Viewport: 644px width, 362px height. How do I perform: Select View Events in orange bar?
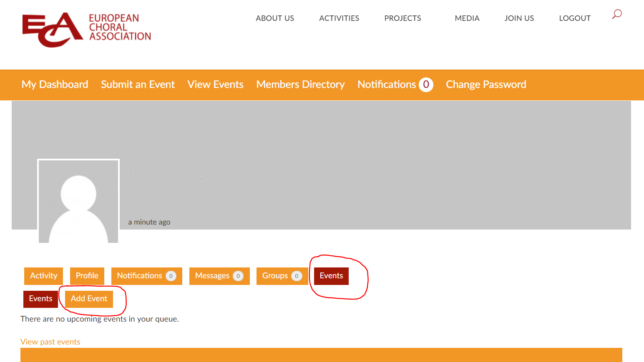(x=215, y=85)
